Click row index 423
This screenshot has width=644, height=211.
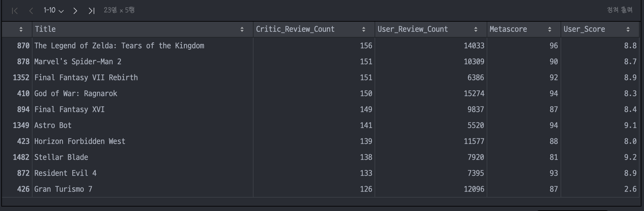(x=23, y=141)
